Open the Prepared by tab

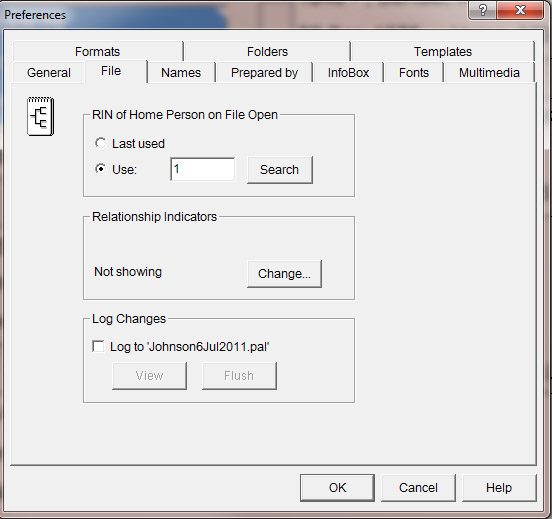point(264,73)
